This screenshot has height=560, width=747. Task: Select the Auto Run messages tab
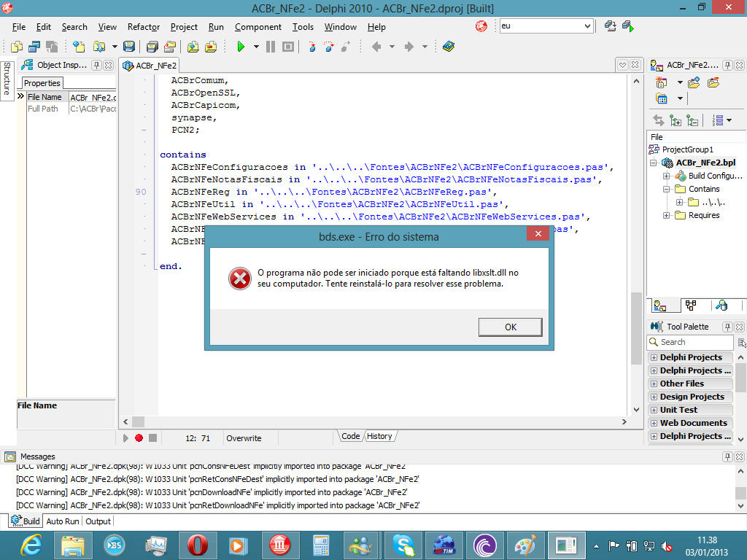[x=63, y=521]
